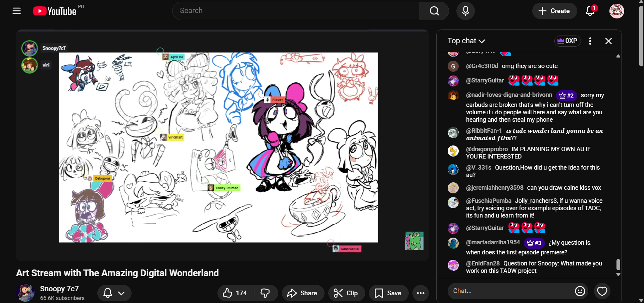
Task: Open the account avatar menu
Action: [x=616, y=11]
